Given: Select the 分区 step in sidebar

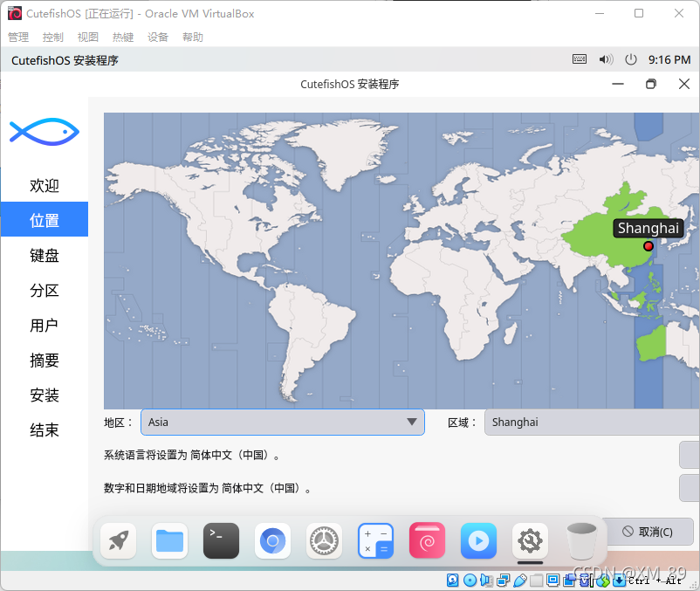Looking at the screenshot, I should pyautogui.click(x=45, y=290).
